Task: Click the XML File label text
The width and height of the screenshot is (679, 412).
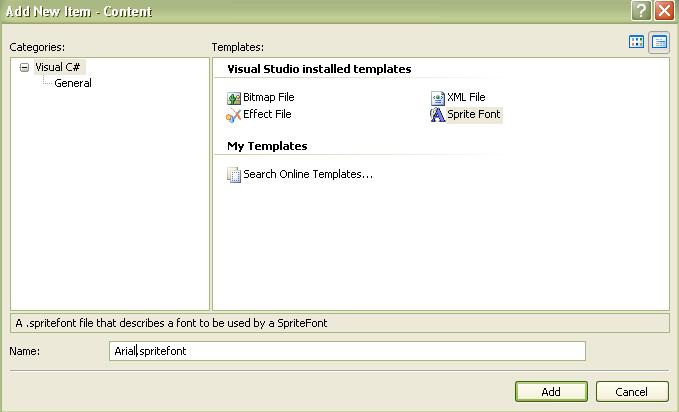Action: [466, 97]
